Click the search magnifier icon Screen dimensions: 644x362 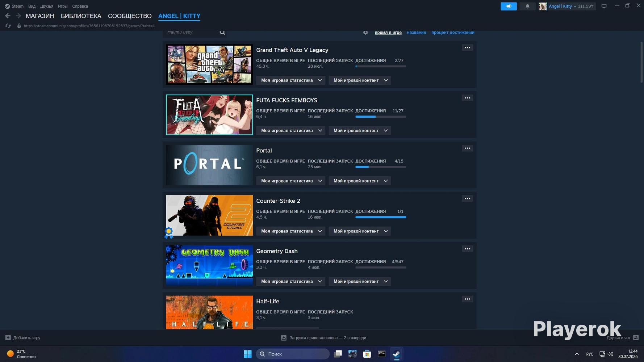click(x=222, y=32)
